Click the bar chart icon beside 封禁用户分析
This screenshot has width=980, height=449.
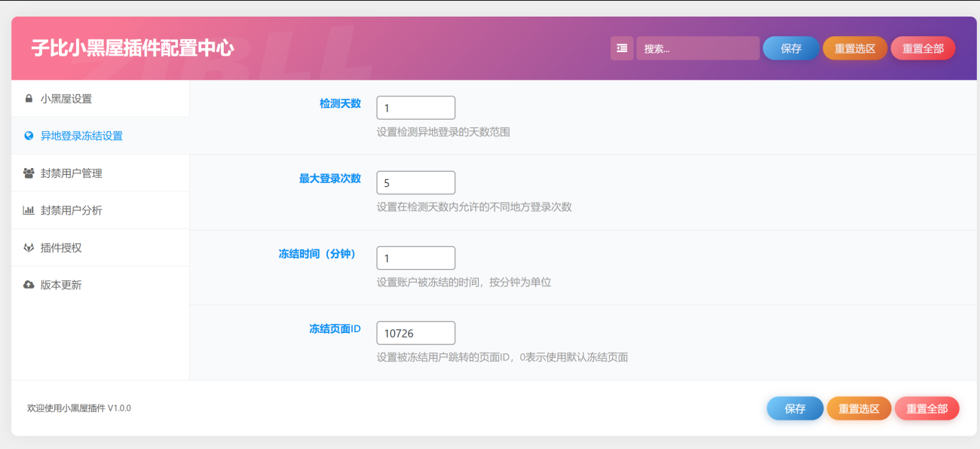tap(29, 211)
